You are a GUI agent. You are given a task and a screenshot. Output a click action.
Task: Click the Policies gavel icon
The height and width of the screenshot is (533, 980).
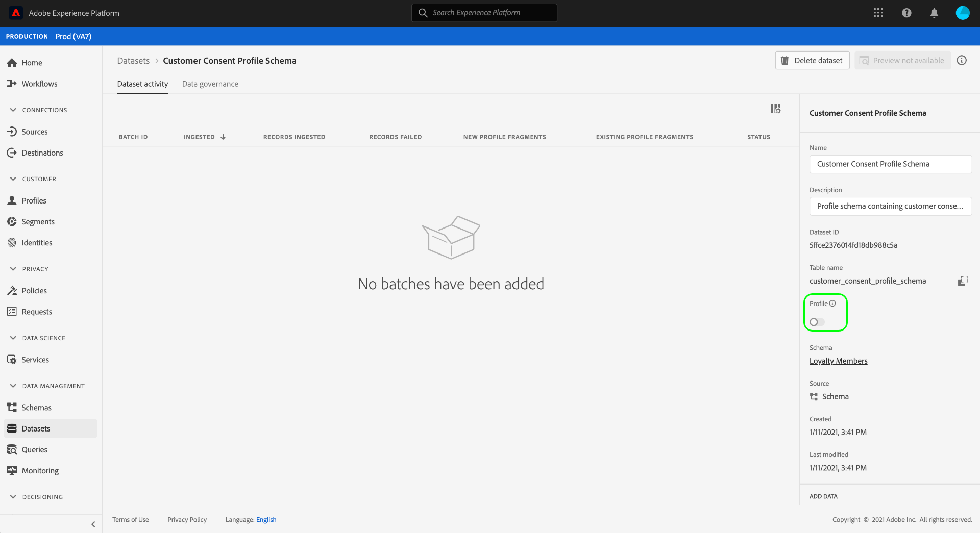click(x=12, y=291)
